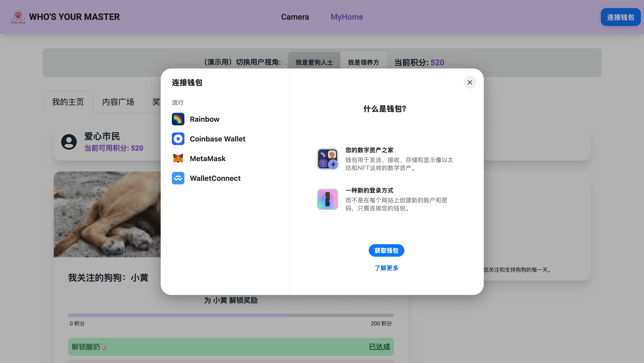Screen dimensions: 644x363
Task: Click the 流行 section label
Action: (178, 102)
